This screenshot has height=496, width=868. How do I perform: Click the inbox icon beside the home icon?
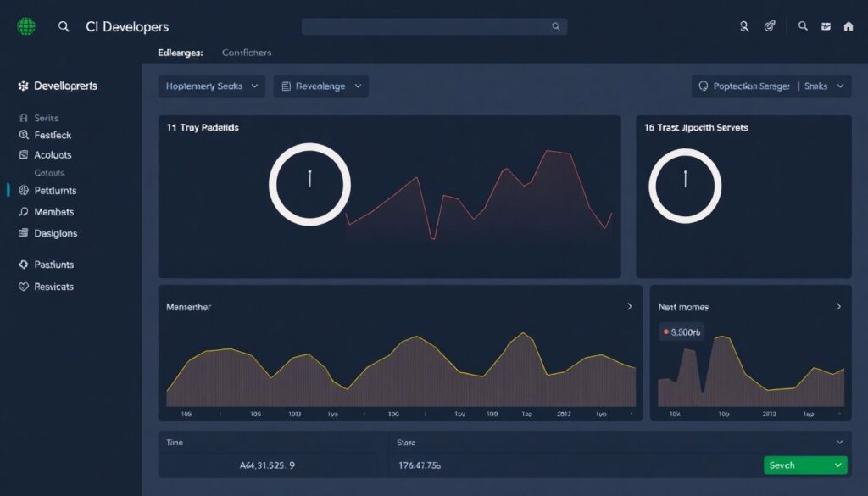[825, 26]
